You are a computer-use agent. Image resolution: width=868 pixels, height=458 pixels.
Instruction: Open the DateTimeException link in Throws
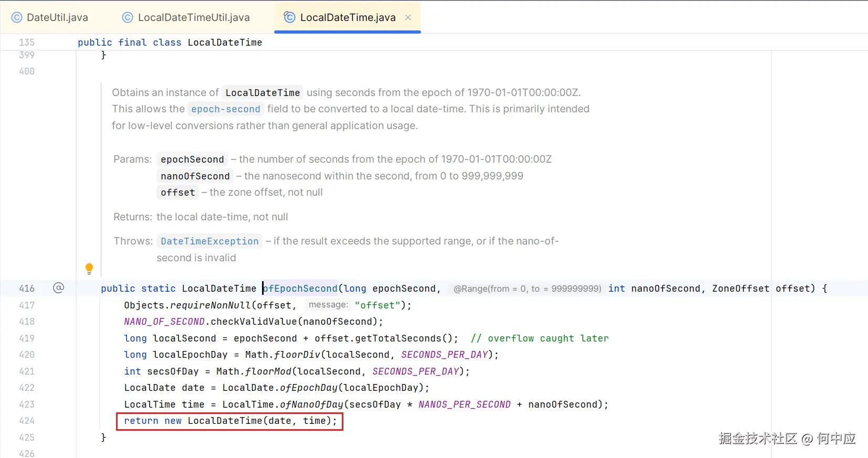210,241
